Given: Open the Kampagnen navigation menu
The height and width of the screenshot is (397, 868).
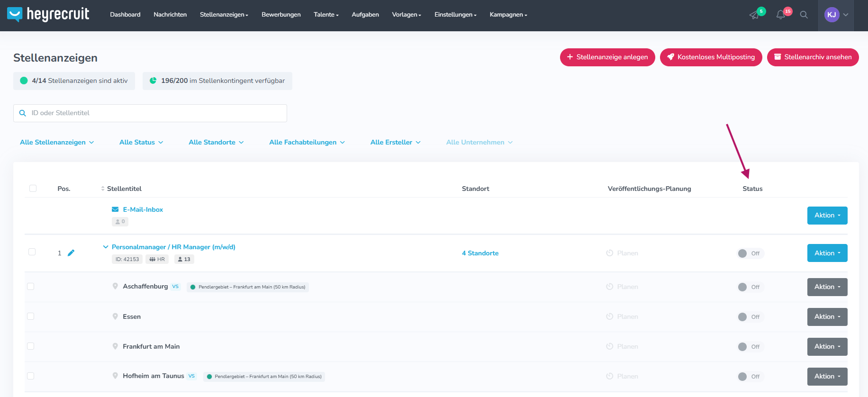Looking at the screenshot, I should tap(508, 15).
